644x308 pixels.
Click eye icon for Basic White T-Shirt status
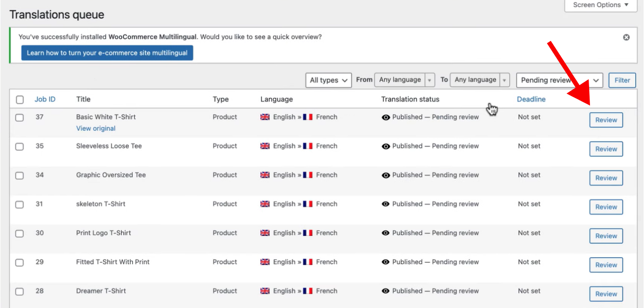click(x=386, y=117)
